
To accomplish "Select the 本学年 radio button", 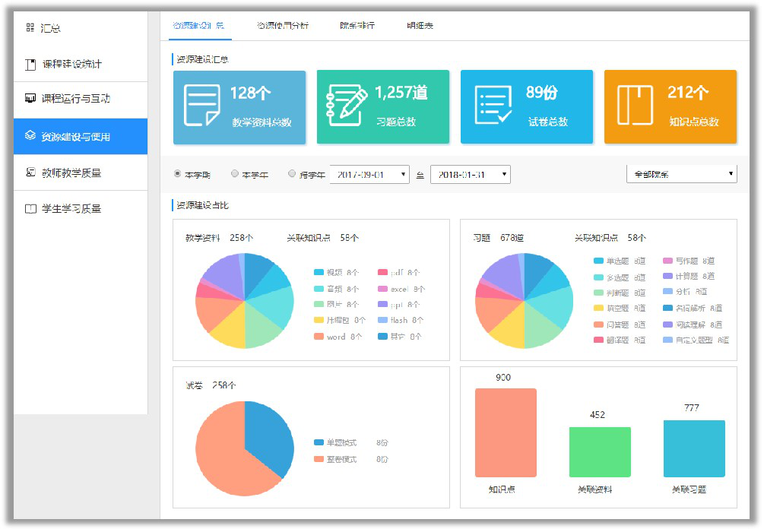I will tap(235, 174).
